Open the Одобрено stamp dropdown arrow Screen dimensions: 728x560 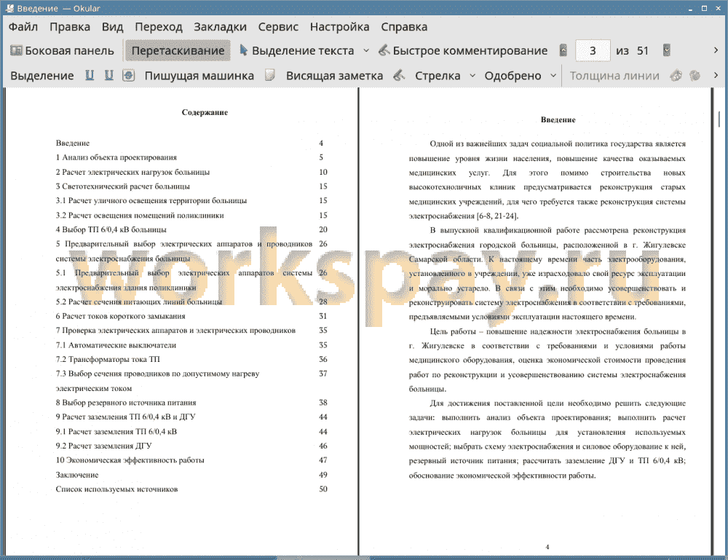[553, 75]
